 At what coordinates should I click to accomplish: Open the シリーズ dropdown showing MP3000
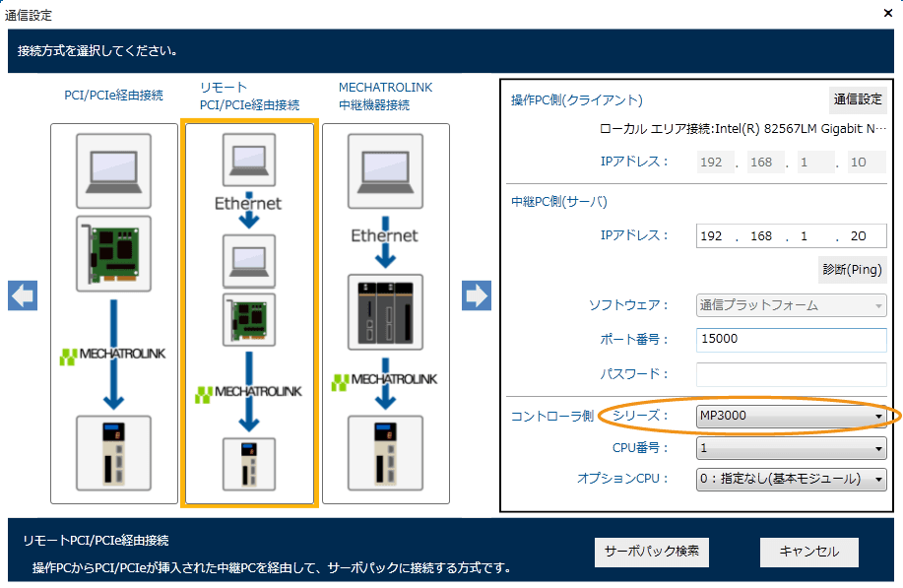pos(791,416)
